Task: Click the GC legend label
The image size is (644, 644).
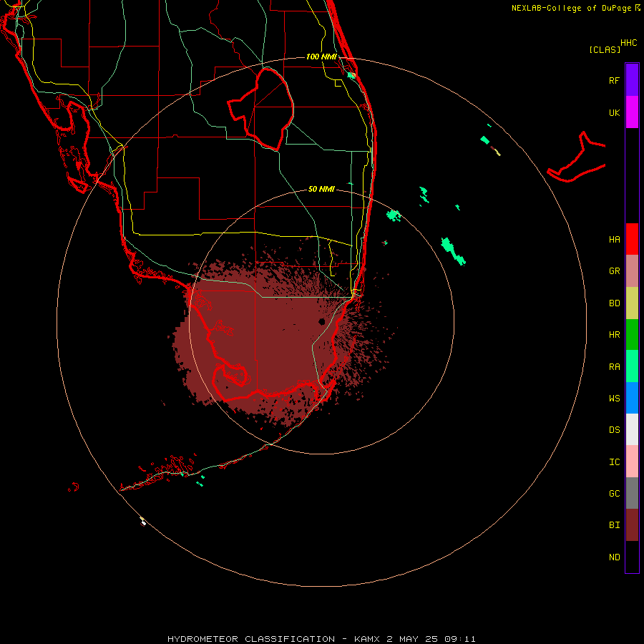Action: [614, 494]
